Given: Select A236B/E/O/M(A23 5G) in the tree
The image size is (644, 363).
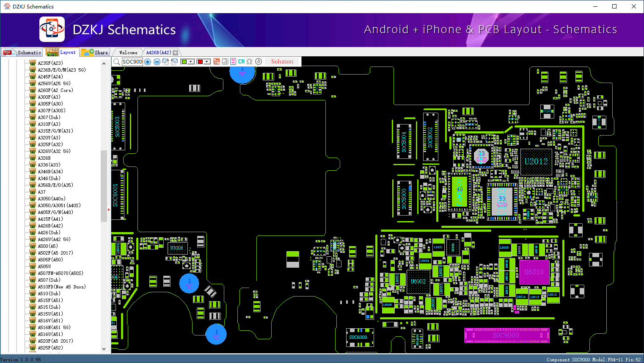Looking at the screenshot, I should pos(62,70).
